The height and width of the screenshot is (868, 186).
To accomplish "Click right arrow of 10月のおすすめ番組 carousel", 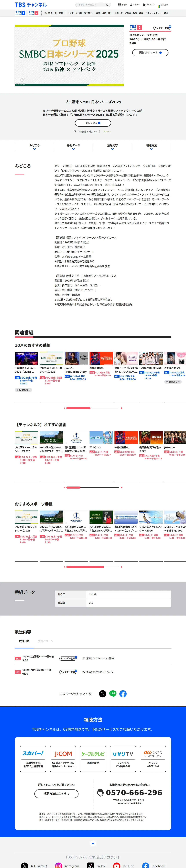I will 122,408.
